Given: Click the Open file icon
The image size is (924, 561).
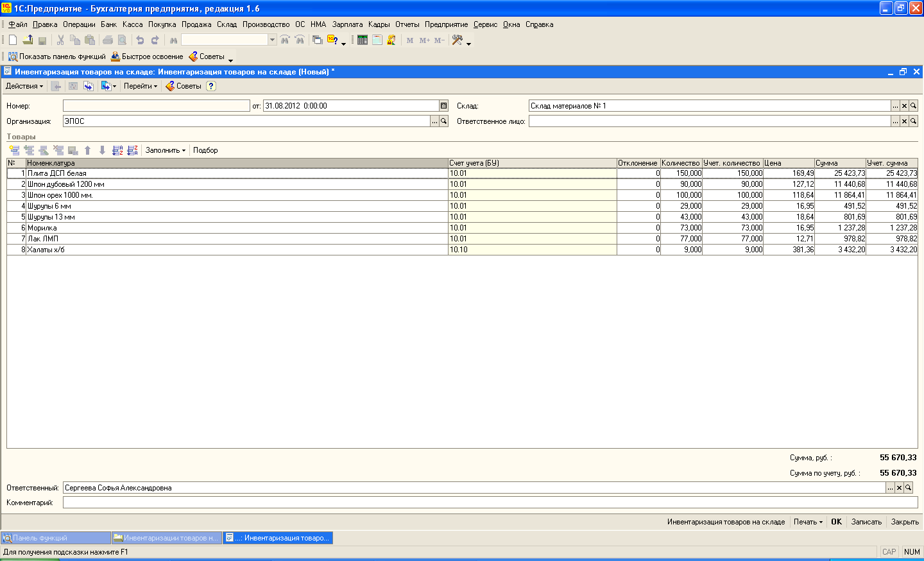Looking at the screenshot, I should tap(28, 40).
